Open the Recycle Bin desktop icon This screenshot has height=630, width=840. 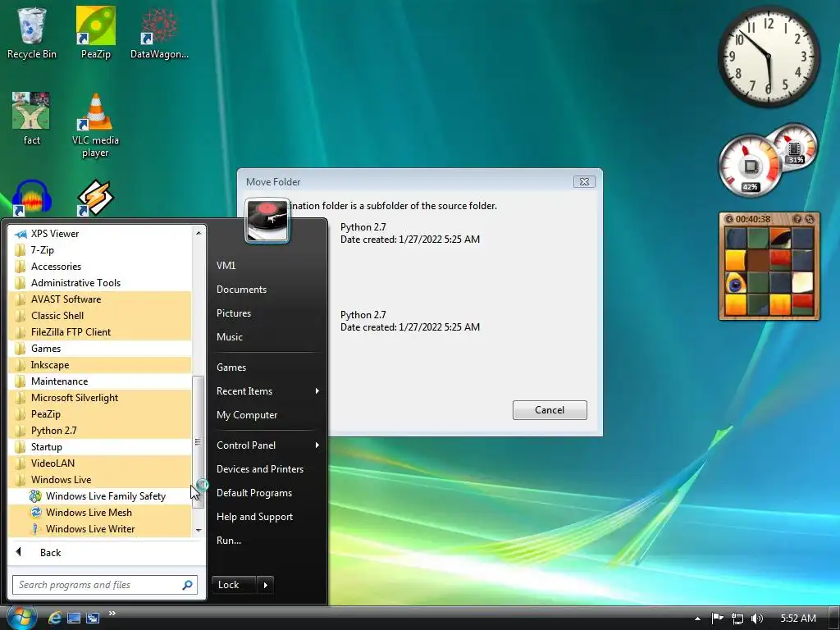tap(31, 32)
